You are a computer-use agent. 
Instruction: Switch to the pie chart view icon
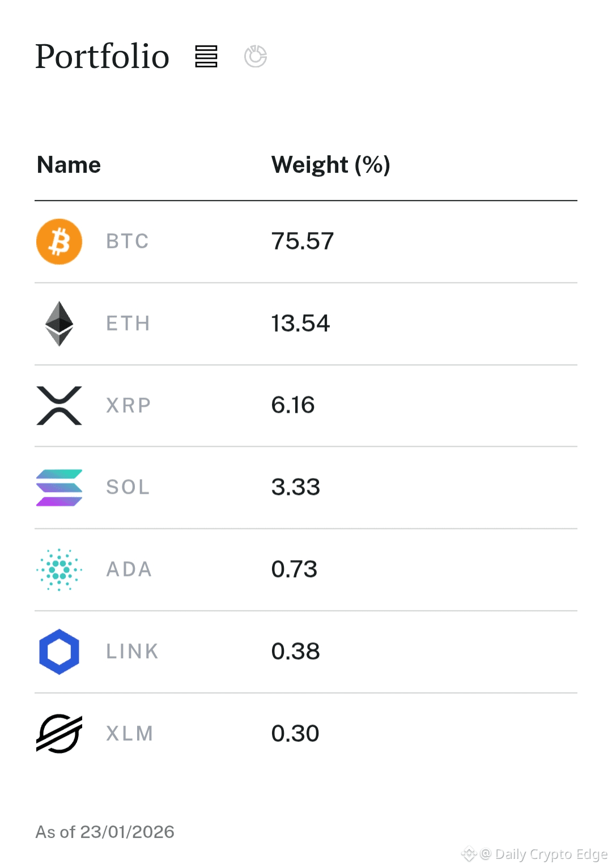256,57
